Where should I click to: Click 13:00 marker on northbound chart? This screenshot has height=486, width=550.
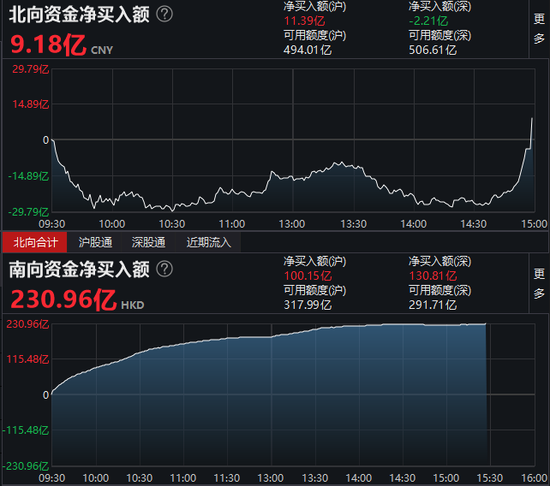(292, 224)
